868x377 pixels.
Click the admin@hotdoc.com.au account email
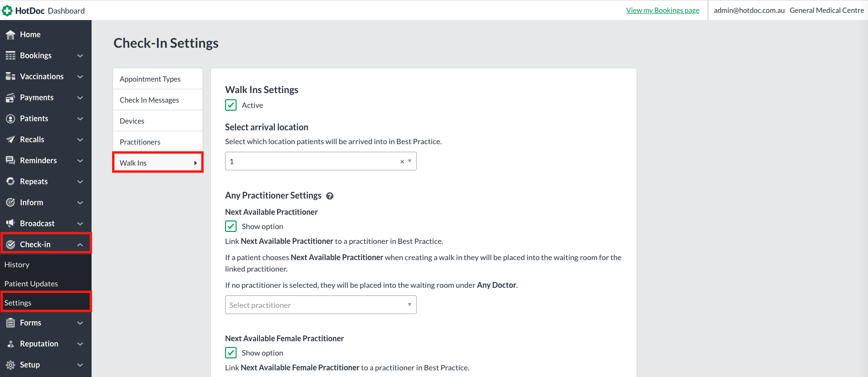point(749,10)
